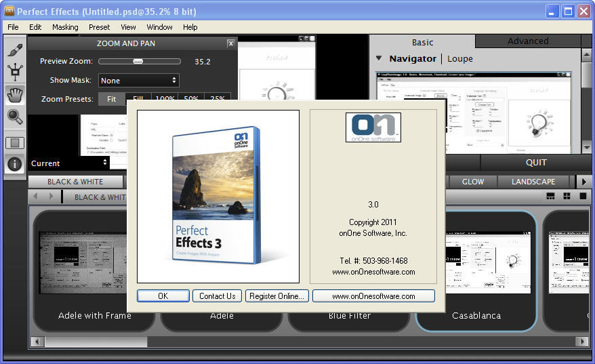This screenshot has width=595, height=364.
Task: Collapse the Navigator section triangle
Action: [x=379, y=59]
